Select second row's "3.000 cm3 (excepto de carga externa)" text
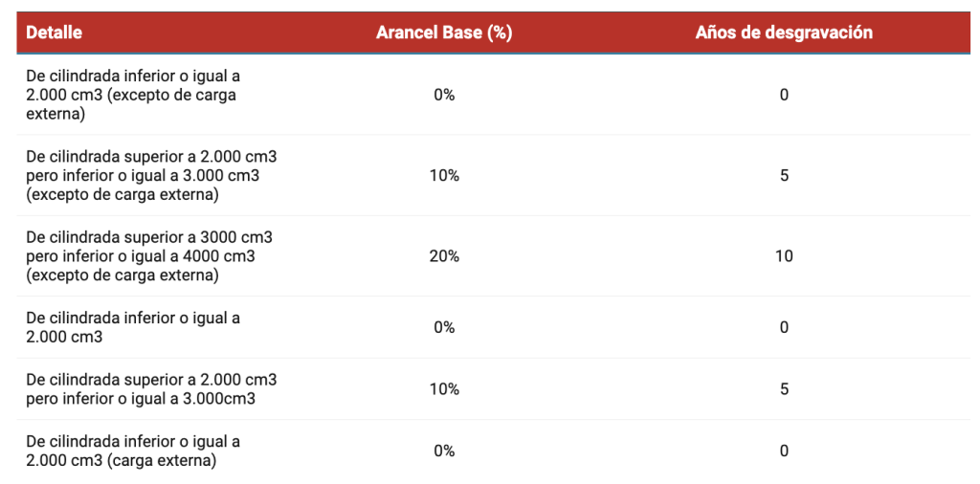 pos(150,176)
